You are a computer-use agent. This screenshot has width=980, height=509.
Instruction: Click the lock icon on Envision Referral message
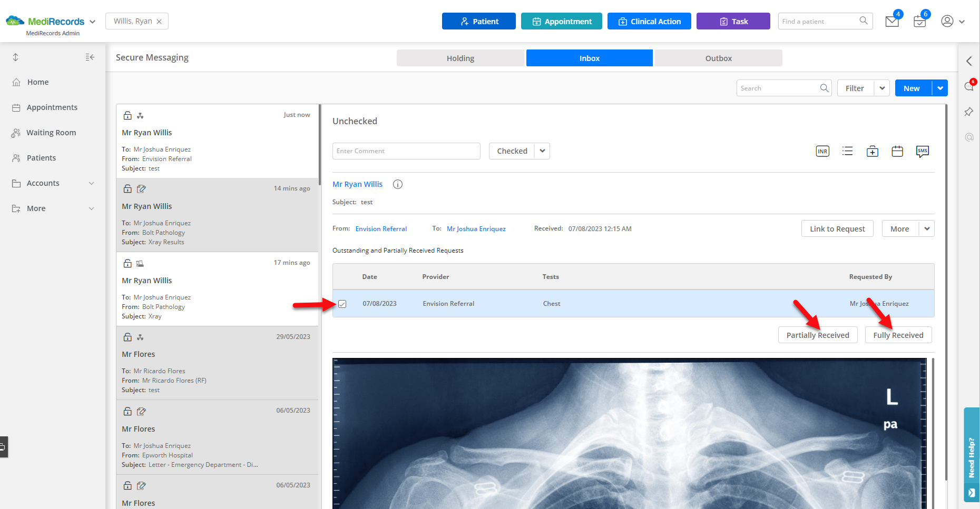[x=128, y=115]
